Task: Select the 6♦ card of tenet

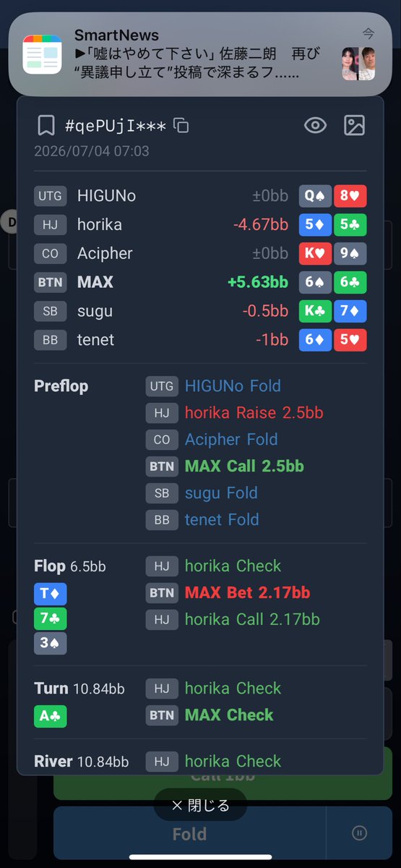Action: coord(315,340)
